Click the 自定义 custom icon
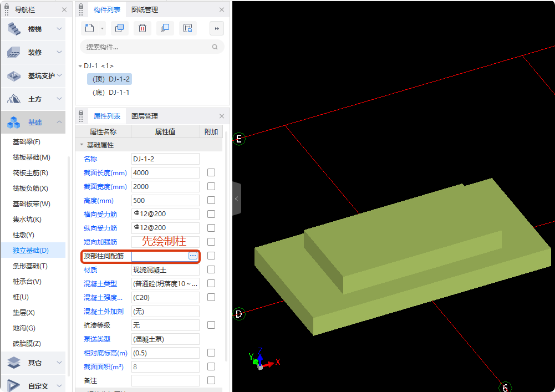The width and height of the screenshot is (555, 392). [14, 385]
